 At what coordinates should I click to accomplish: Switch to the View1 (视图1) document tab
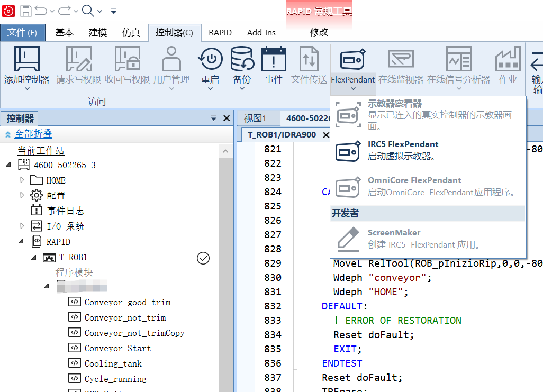click(255, 118)
